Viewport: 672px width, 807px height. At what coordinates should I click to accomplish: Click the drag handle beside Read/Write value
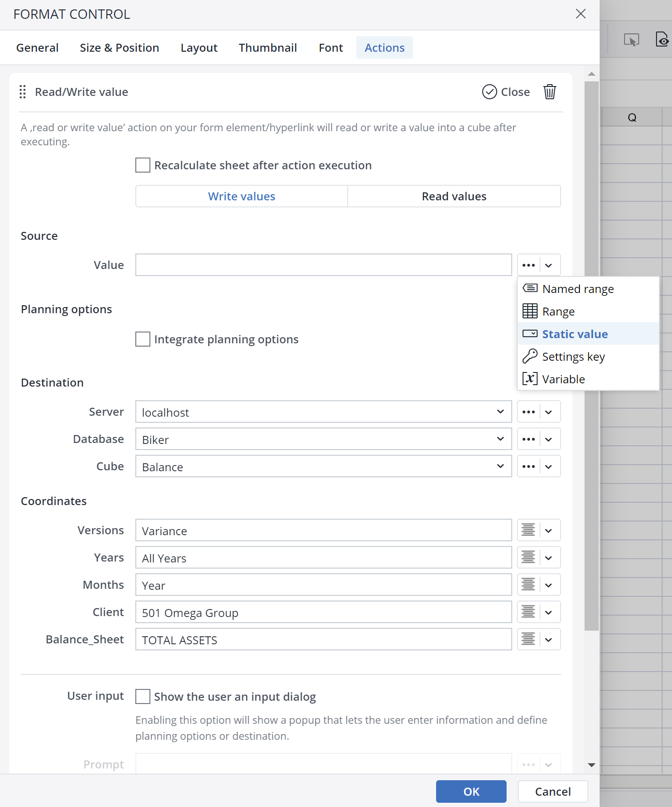click(x=23, y=92)
